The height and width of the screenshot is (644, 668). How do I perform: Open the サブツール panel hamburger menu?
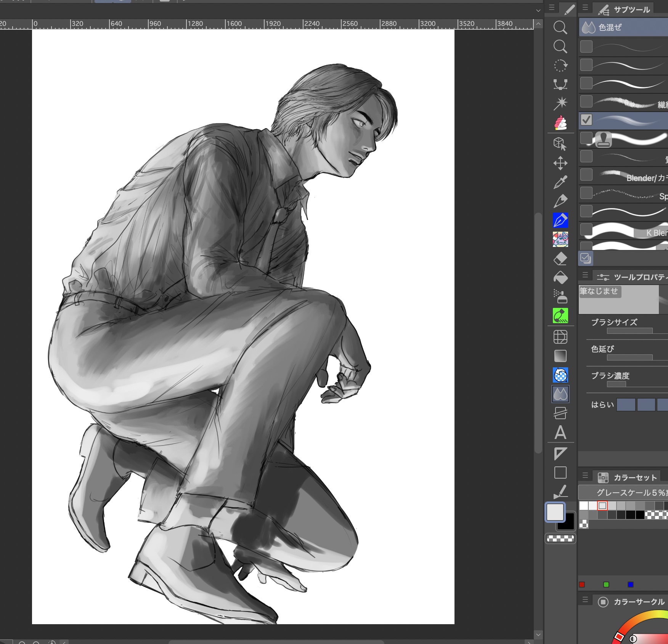[585, 8]
